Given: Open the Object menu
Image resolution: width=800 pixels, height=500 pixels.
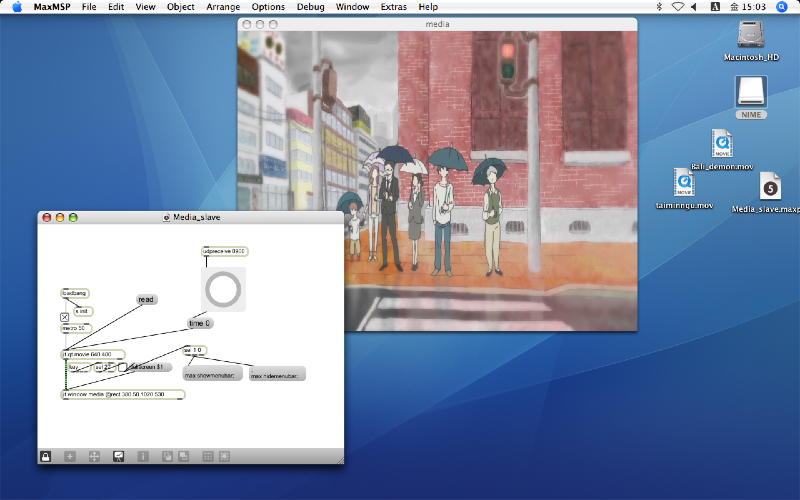Looking at the screenshot, I should tap(181, 7).
